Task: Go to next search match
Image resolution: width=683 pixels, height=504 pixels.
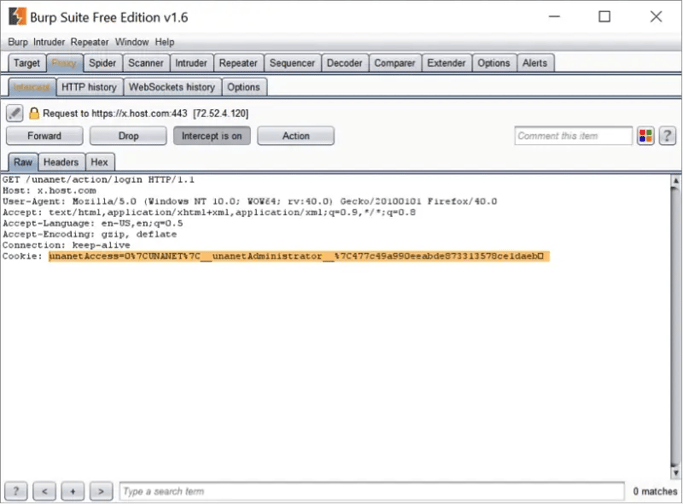Action: [100, 491]
